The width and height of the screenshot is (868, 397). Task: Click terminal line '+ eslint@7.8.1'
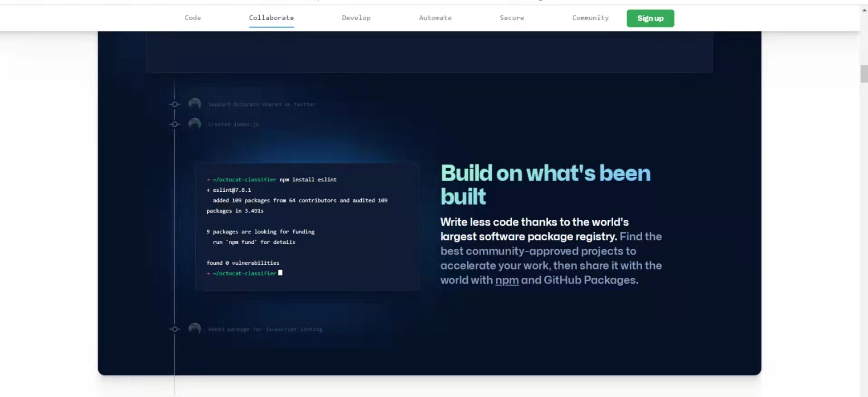pyautogui.click(x=229, y=190)
